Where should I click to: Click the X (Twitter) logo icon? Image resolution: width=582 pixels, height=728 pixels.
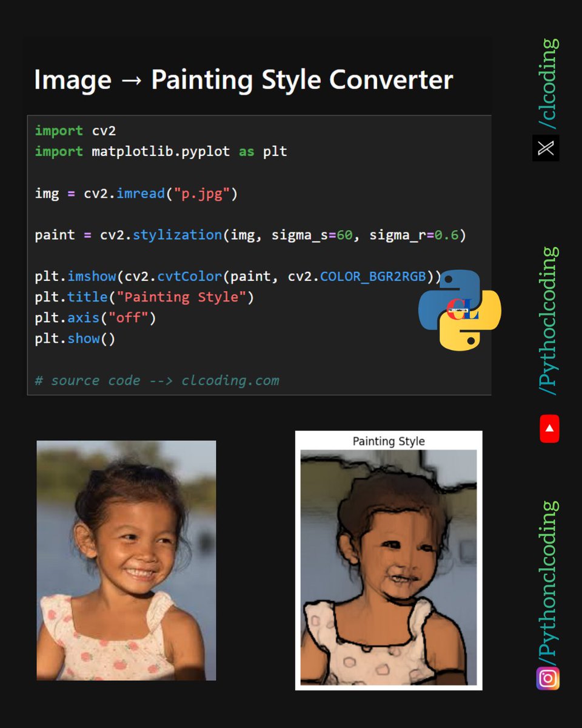pos(546,148)
